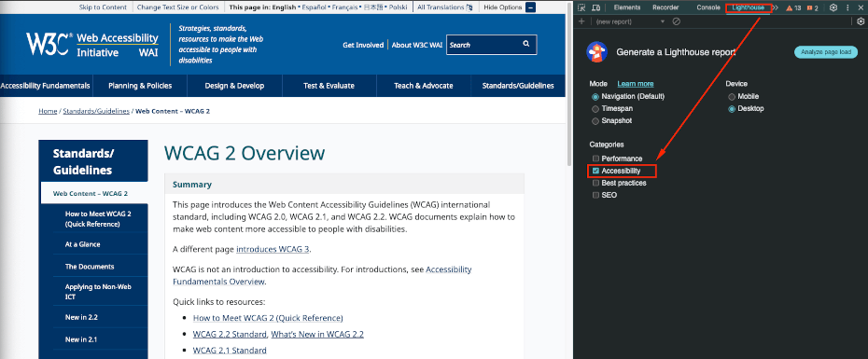Open the (new report) dropdown

629,21
